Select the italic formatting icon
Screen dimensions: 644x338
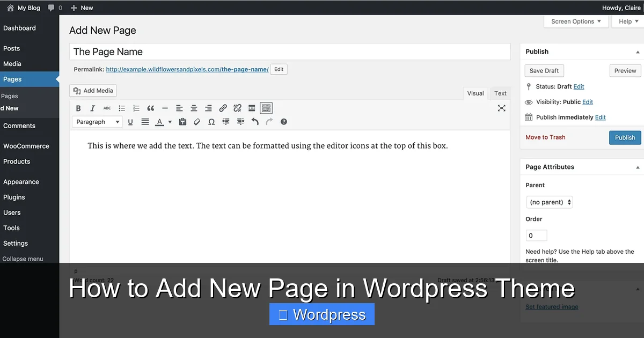point(92,108)
